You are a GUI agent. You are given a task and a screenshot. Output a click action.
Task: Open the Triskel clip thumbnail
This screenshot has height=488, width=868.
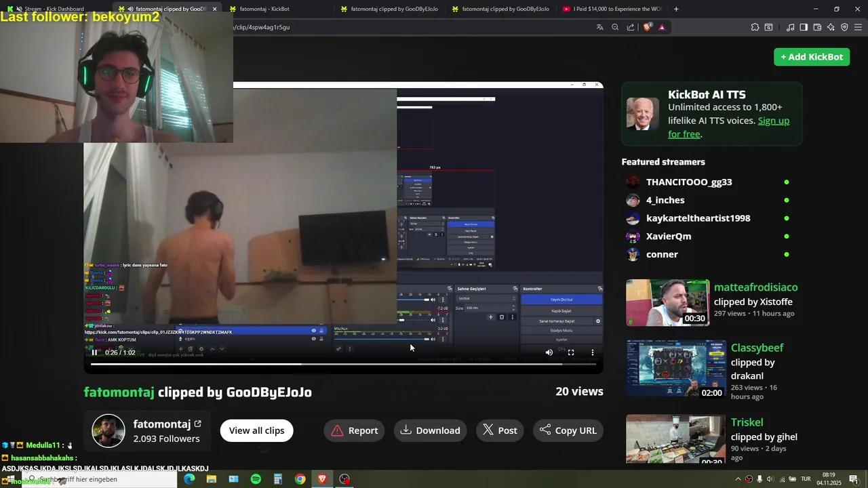[676, 439]
